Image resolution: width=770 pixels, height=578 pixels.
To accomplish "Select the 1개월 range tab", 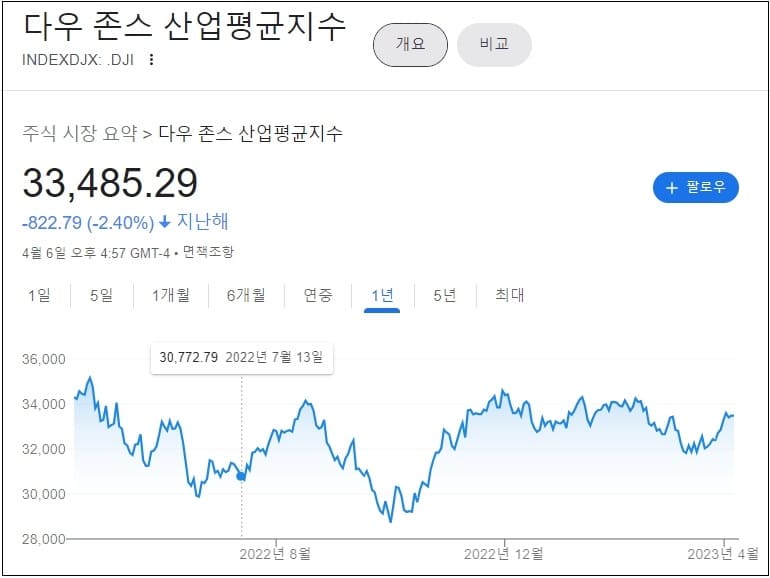I will click(x=170, y=295).
